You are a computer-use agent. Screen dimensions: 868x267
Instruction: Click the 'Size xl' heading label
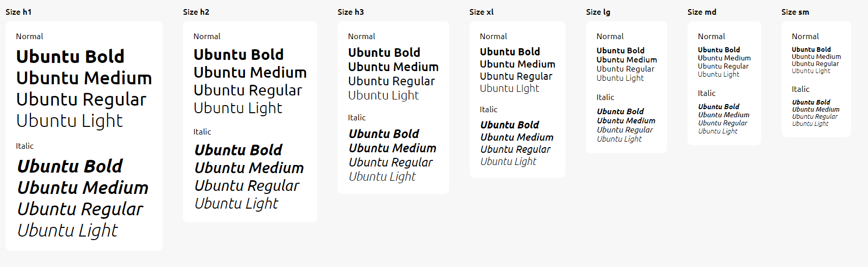(x=481, y=12)
